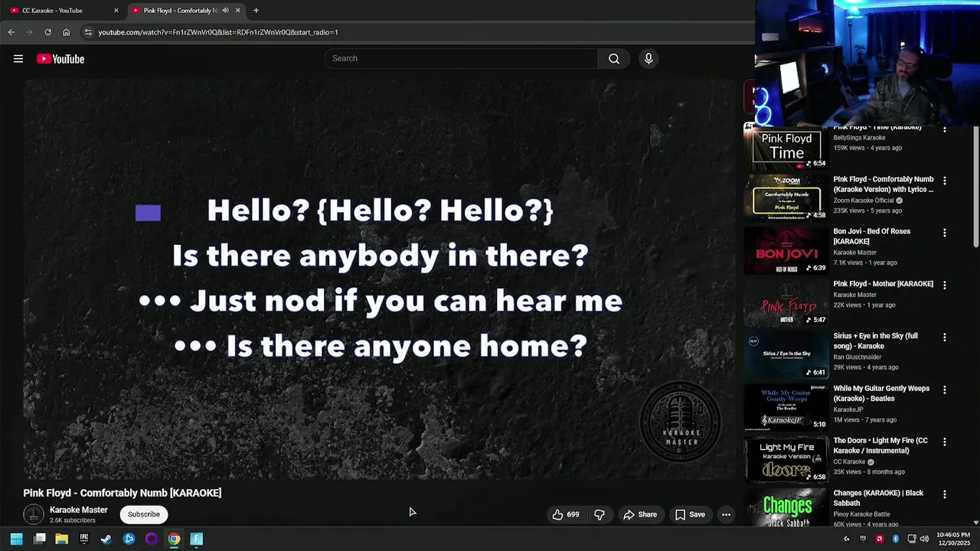The width and height of the screenshot is (980, 551).
Task: Close the Pink Floyd tab
Action: click(237, 11)
